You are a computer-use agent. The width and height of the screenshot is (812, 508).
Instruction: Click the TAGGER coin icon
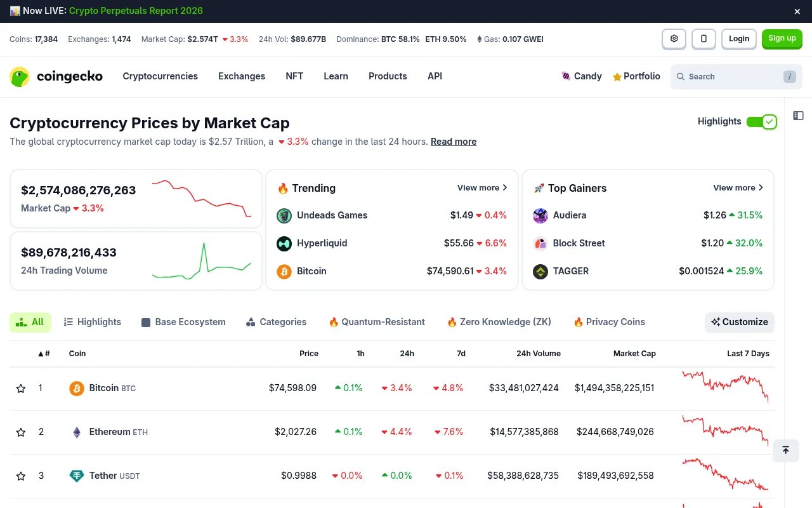540,271
